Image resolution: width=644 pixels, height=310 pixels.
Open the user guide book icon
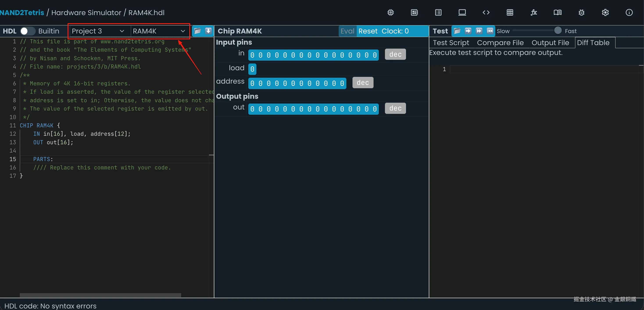click(x=558, y=12)
